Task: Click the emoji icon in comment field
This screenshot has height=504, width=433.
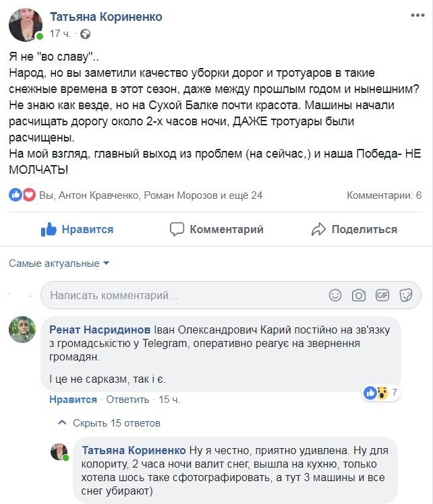Action: click(335, 295)
